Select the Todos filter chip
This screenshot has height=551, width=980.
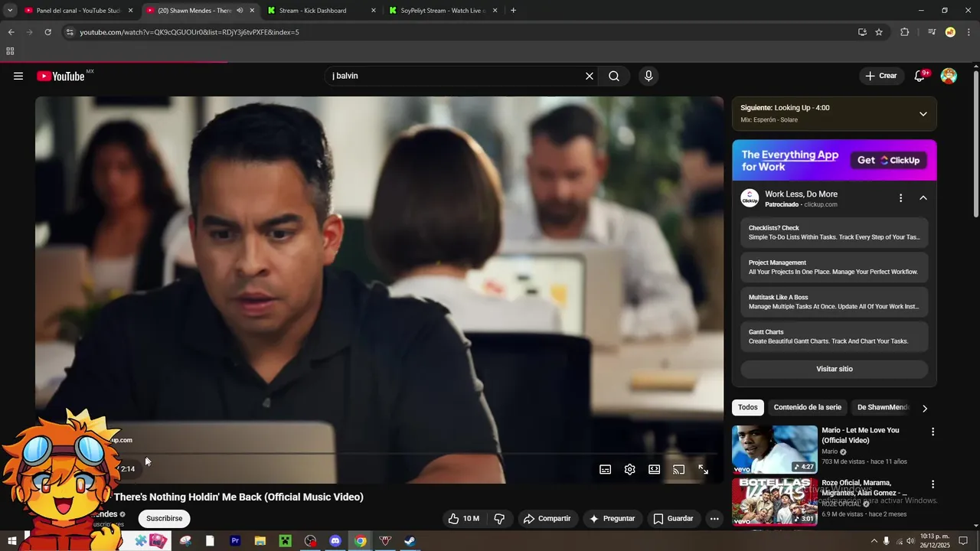[x=747, y=407]
